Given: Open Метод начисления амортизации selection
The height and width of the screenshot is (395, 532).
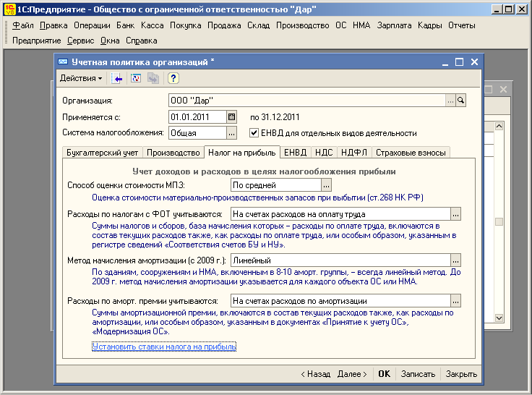Looking at the screenshot, I should tap(455, 260).
